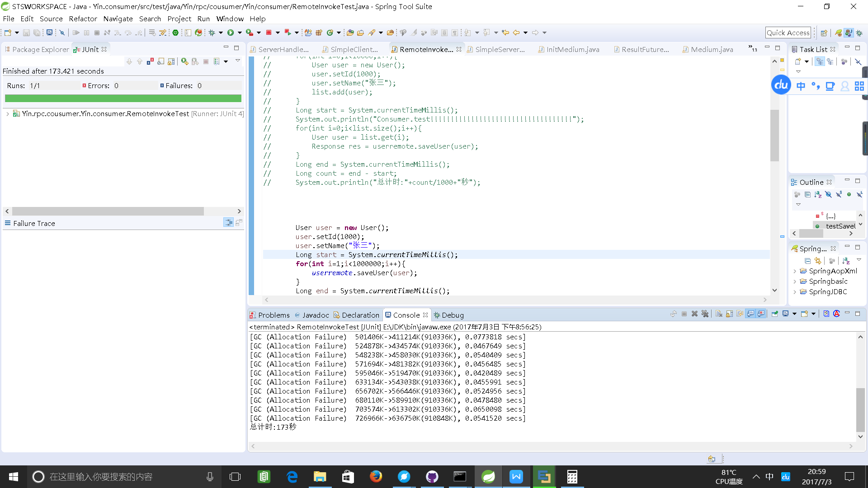Viewport: 868px width, 488px height.
Task: Click the Quick Access field
Action: click(788, 33)
